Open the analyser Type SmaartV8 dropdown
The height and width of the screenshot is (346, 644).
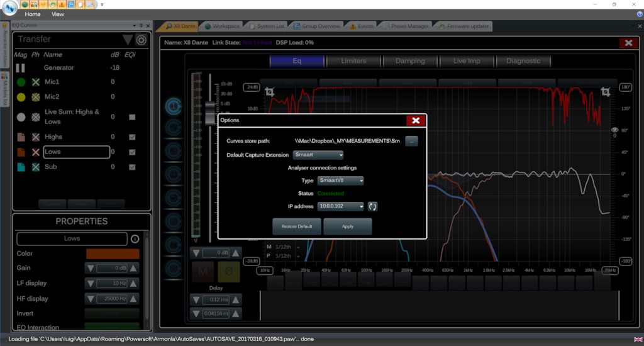pyautogui.click(x=340, y=181)
